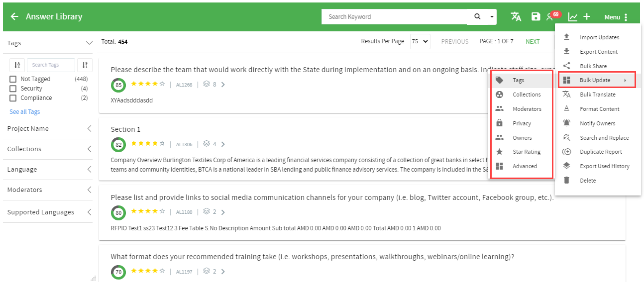Open the social media channels question
Viewport: 644px width, 287px height.
click(x=332, y=197)
